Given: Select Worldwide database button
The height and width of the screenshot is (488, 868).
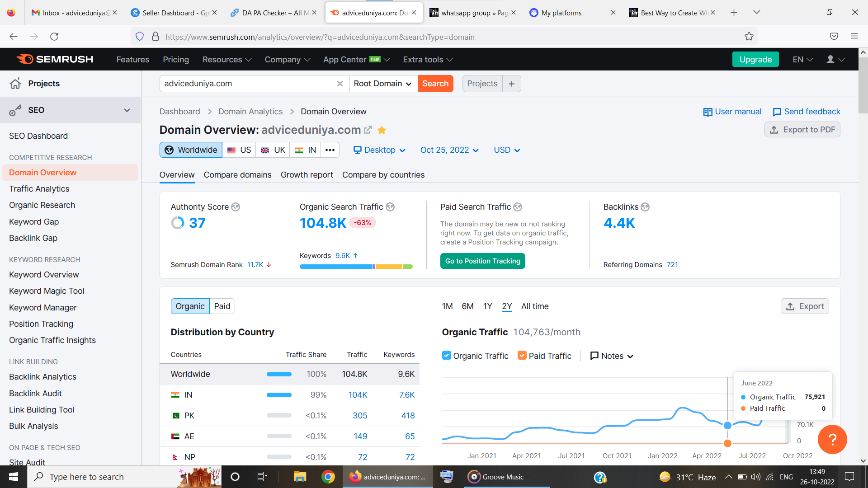Looking at the screenshot, I should click(191, 150).
